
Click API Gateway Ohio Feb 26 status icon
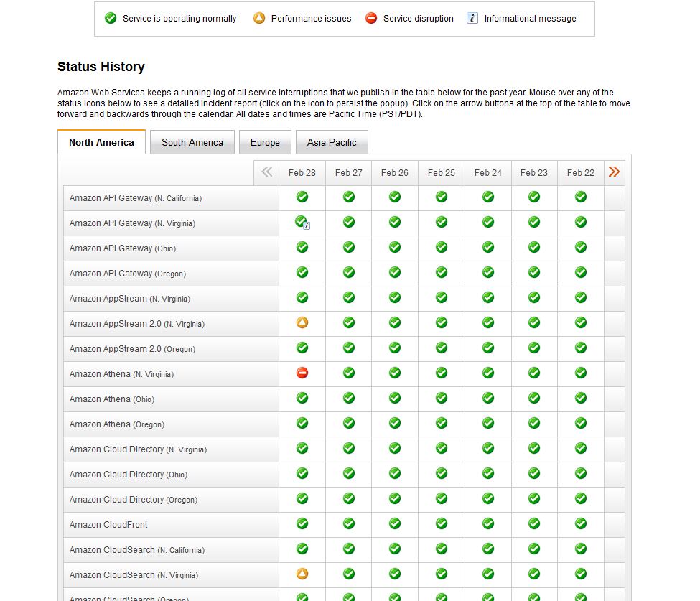(x=395, y=247)
